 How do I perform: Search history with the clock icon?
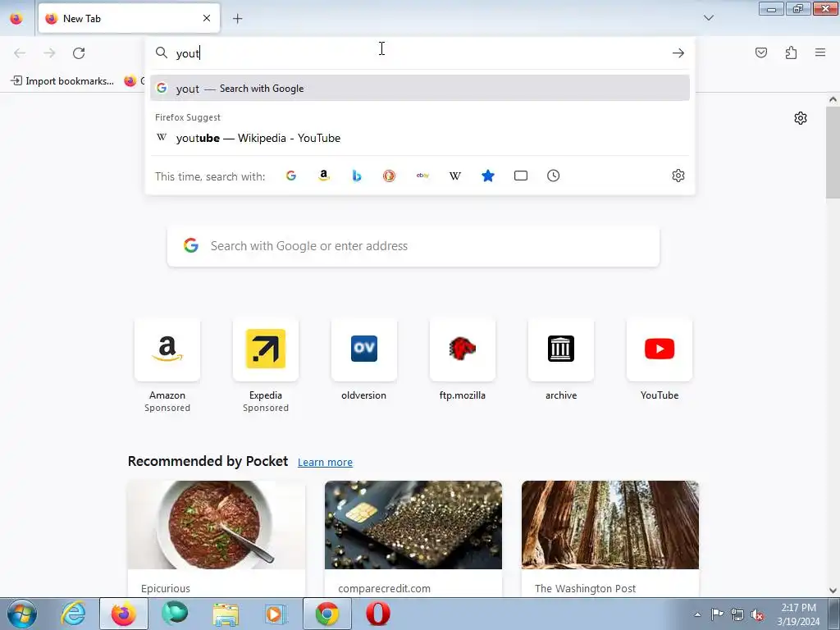(x=554, y=176)
